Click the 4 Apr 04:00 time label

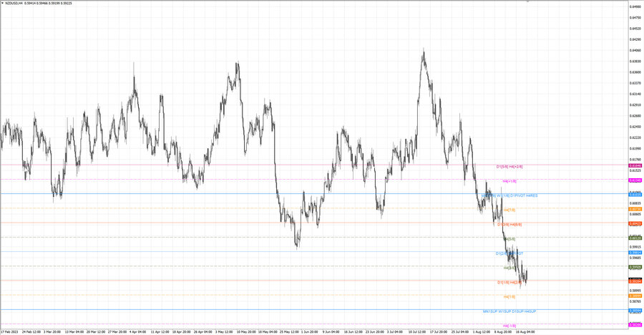tap(137, 331)
